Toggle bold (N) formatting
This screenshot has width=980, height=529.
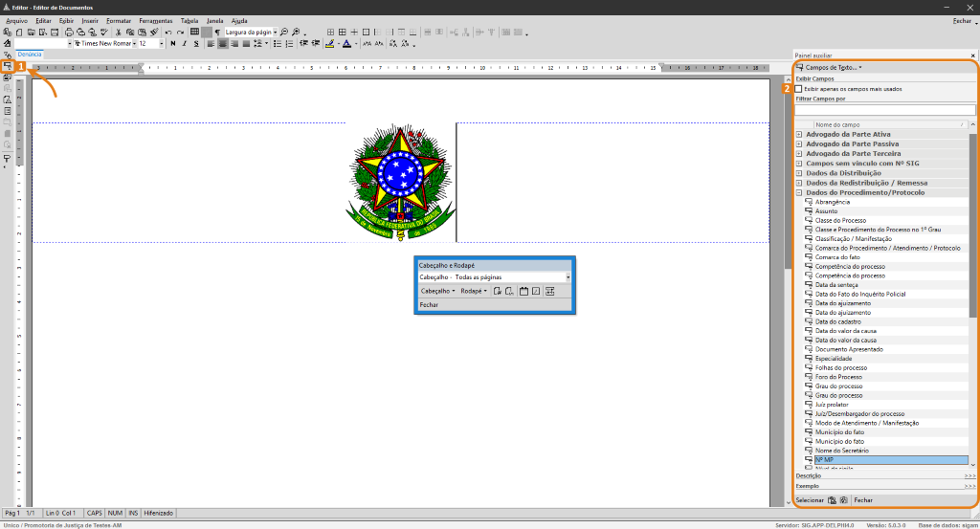pyautogui.click(x=173, y=44)
